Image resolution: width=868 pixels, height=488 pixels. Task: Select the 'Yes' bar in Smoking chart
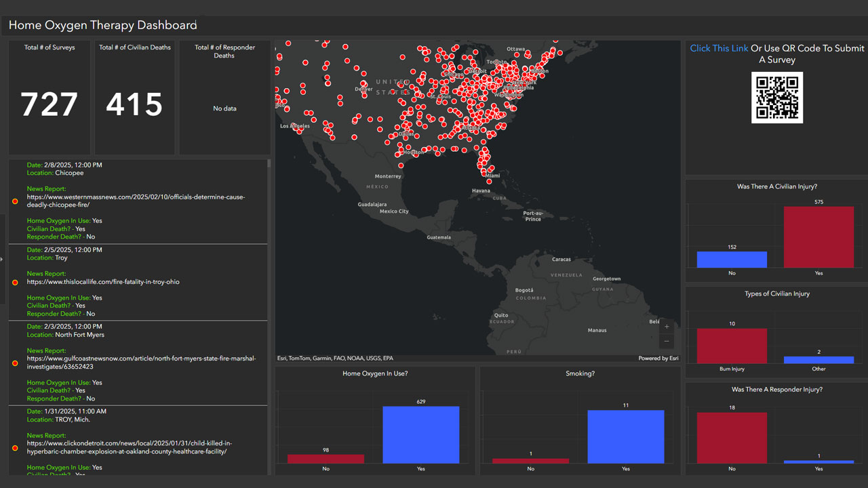tap(625, 436)
